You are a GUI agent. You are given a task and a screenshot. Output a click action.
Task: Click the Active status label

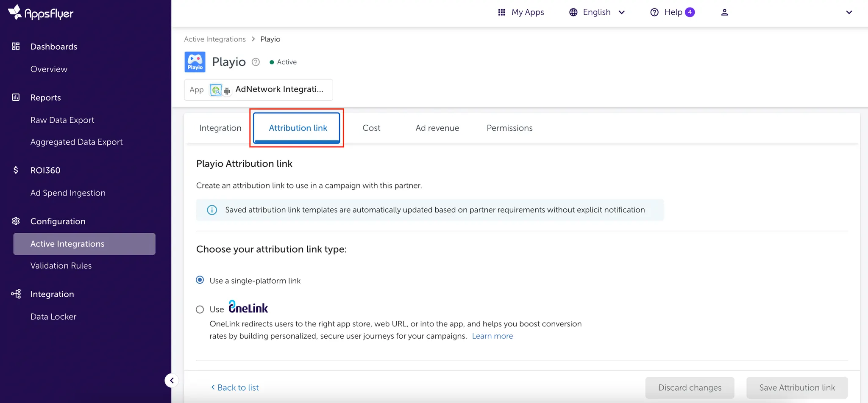point(287,62)
